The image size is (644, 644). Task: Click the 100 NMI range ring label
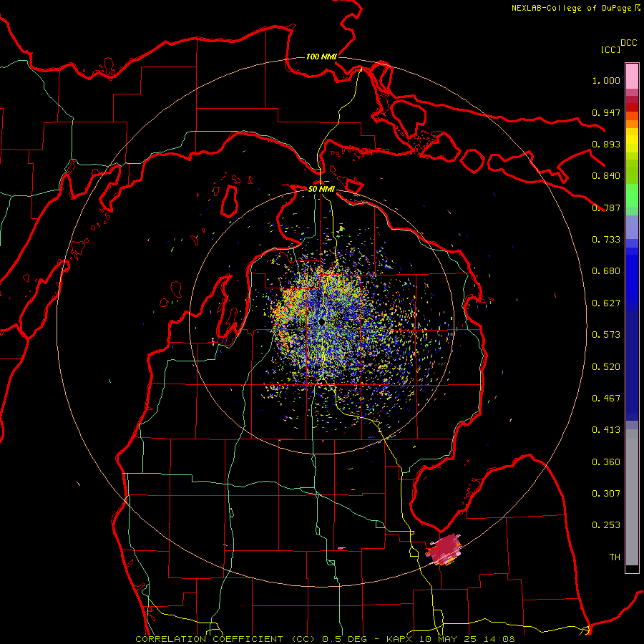tap(321, 57)
